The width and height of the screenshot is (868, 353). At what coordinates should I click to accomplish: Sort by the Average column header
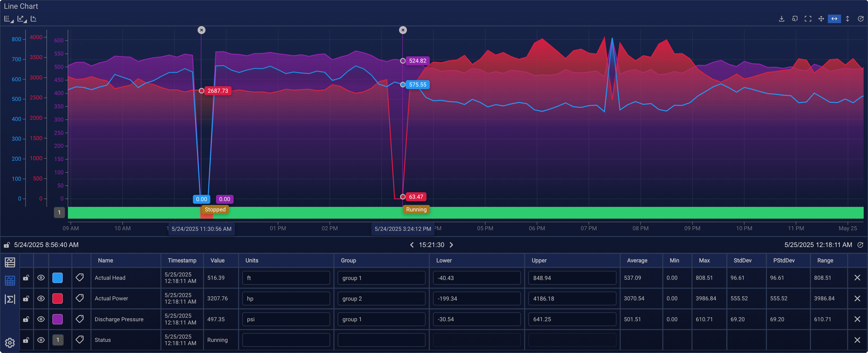coord(637,260)
